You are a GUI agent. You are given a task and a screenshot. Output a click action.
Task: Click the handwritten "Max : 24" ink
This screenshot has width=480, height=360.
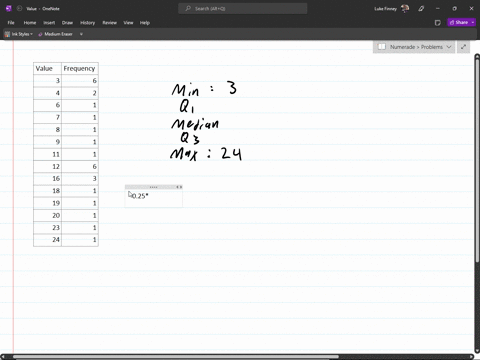point(206,154)
